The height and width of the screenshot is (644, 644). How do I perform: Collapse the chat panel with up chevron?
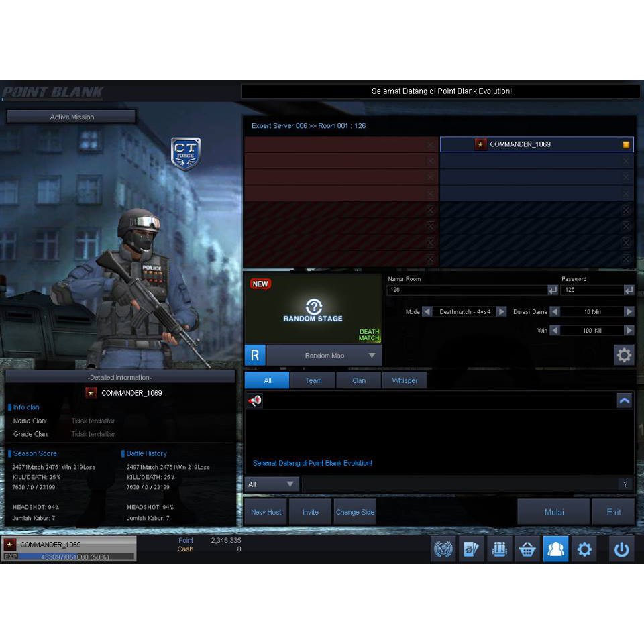(x=625, y=400)
